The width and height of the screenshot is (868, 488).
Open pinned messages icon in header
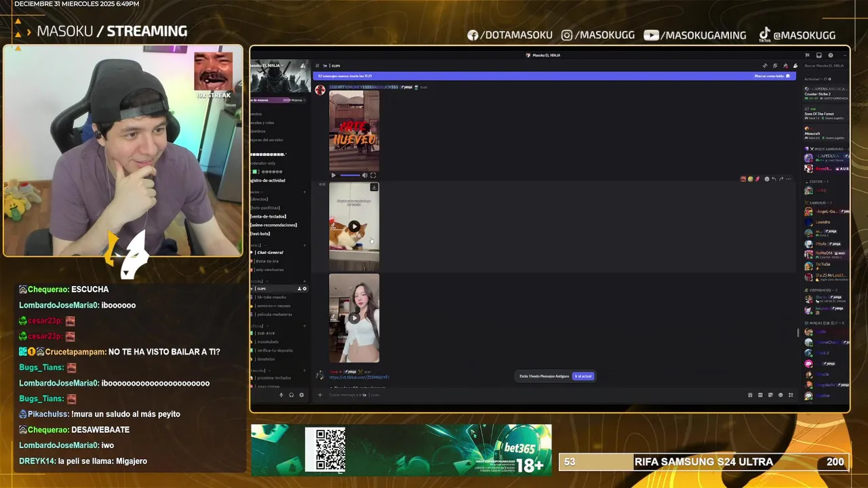(785, 66)
